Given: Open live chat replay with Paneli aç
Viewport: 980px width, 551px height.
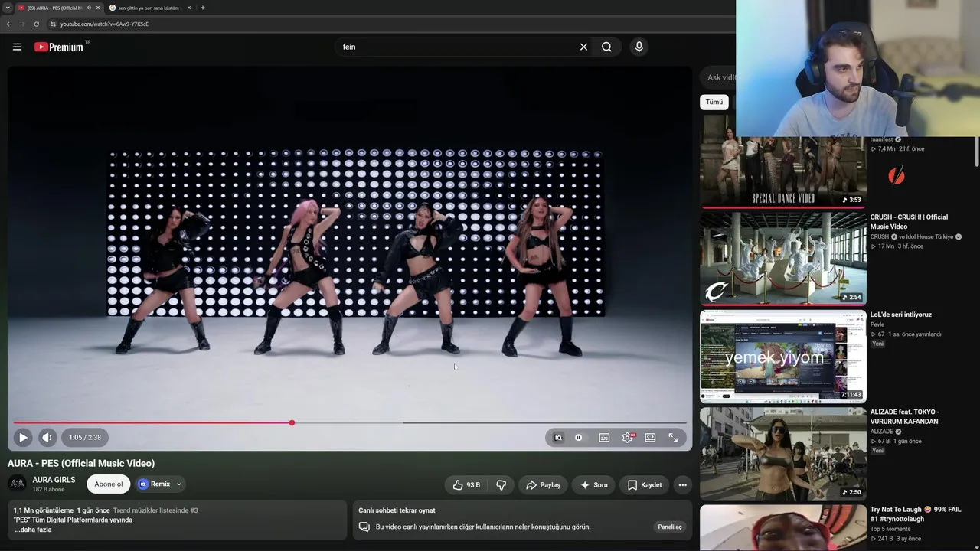Looking at the screenshot, I should pyautogui.click(x=670, y=527).
